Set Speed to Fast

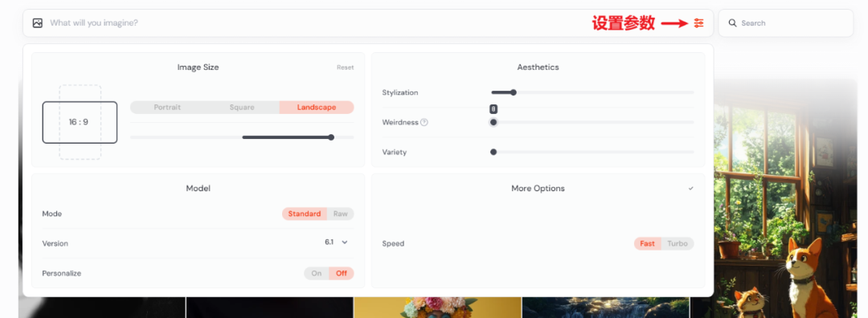[x=647, y=243]
